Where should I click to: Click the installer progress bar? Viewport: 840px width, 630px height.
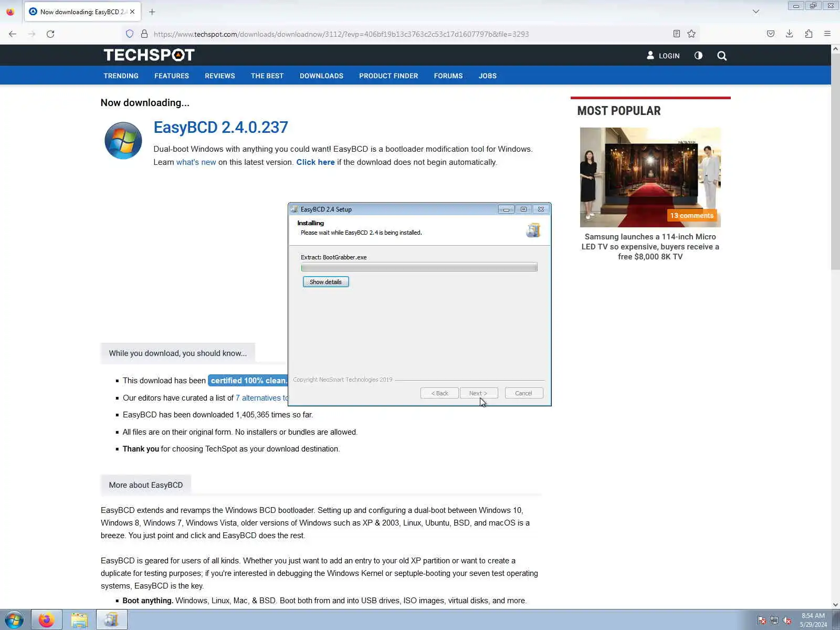click(419, 267)
